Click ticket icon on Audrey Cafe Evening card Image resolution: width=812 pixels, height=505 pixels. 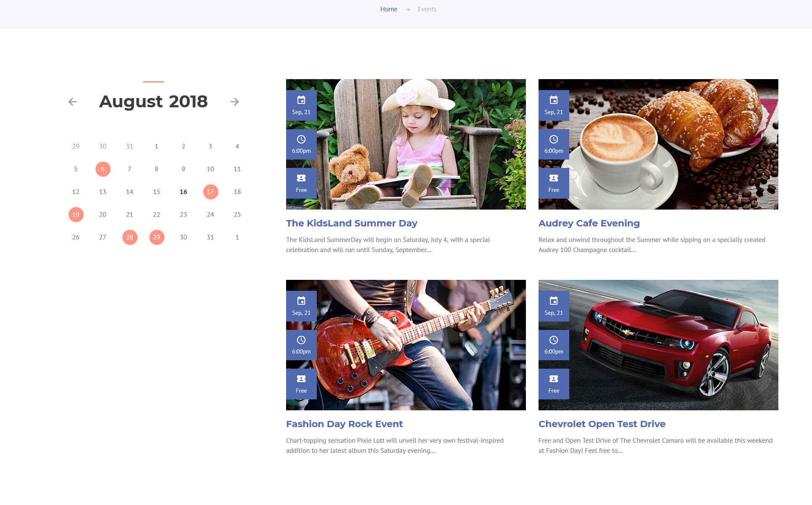(x=554, y=178)
